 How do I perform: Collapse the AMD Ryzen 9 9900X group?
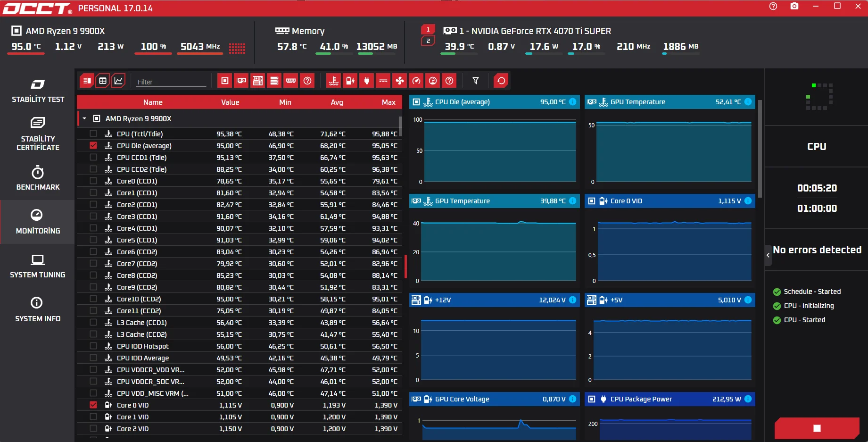tap(84, 119)
